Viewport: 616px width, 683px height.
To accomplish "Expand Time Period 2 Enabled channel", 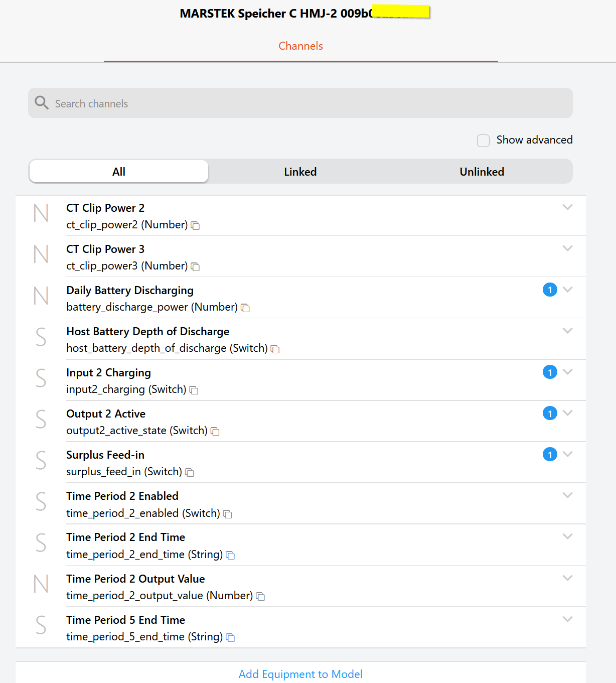I will [x=567, y=495].
